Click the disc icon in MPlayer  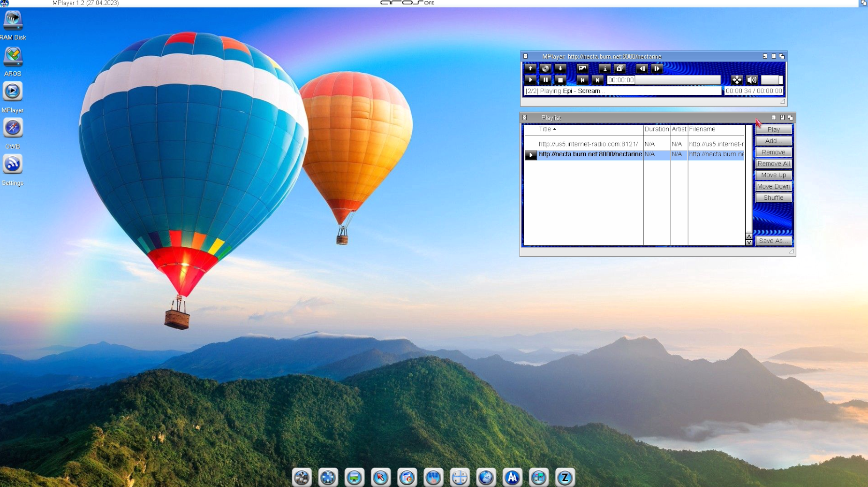pyautogui.click(x=545, y=68)
